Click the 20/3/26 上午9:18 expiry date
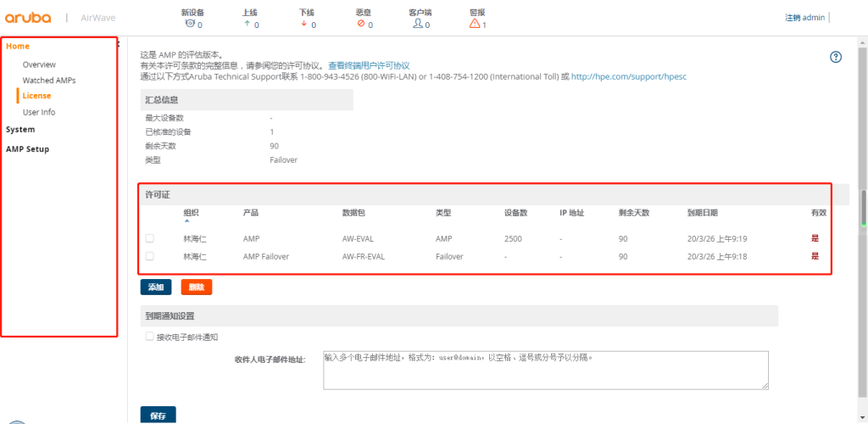 (x=717, y=257)
